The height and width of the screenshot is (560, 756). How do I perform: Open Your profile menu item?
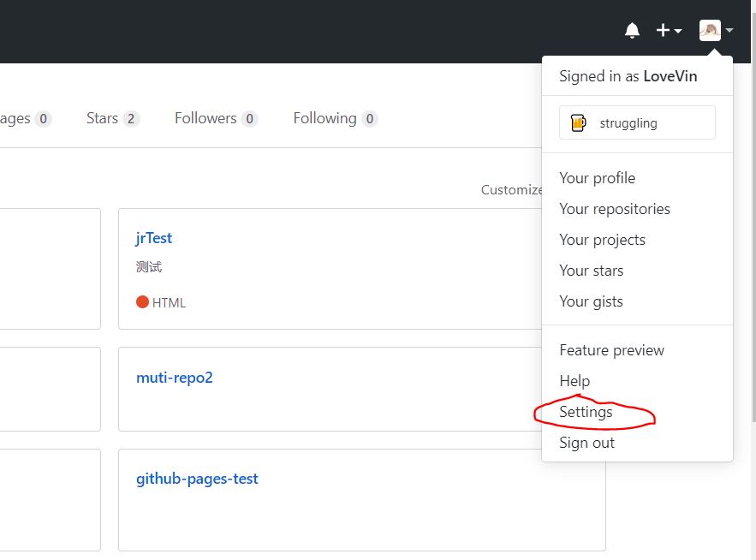[x=597, y=178]
